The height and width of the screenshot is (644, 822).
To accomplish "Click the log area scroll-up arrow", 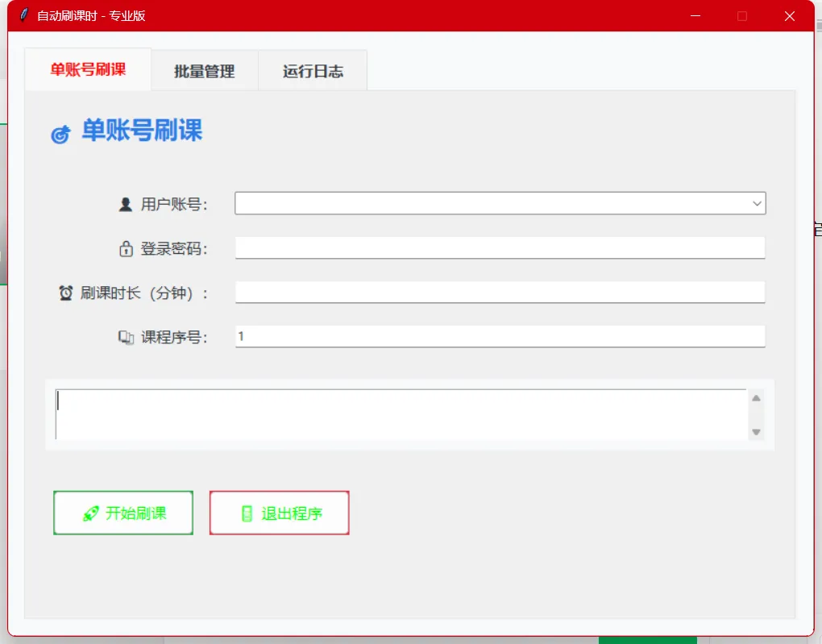I will 756,398.
